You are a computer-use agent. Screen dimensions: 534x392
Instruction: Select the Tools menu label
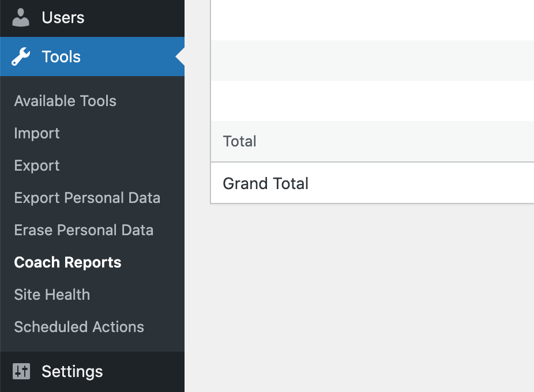click(x=61, y=56)
